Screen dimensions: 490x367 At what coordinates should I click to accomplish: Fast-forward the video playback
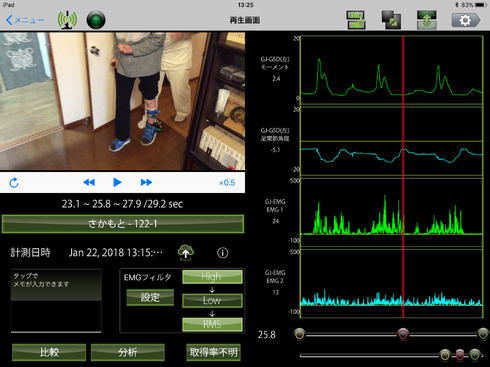click(146, 182)
